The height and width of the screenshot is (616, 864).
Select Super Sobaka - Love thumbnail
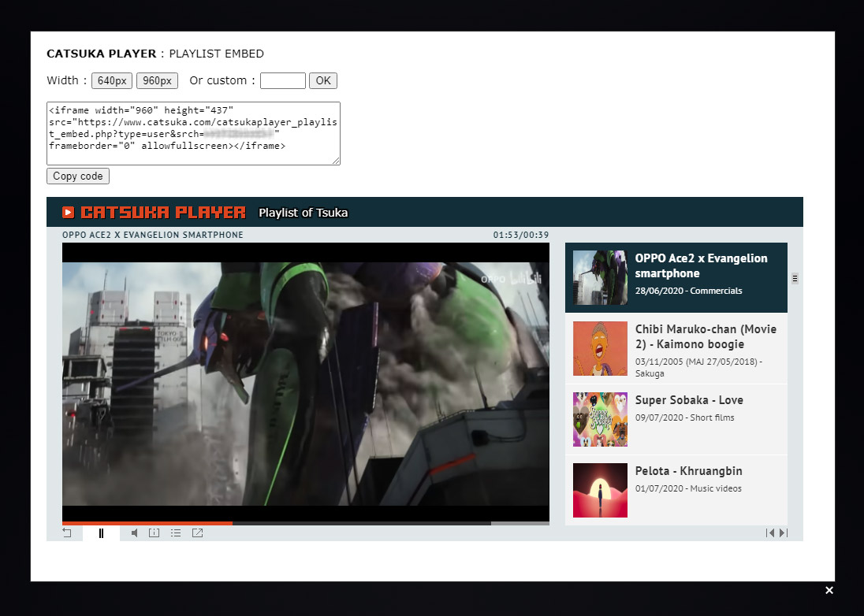tap(600, 420)
